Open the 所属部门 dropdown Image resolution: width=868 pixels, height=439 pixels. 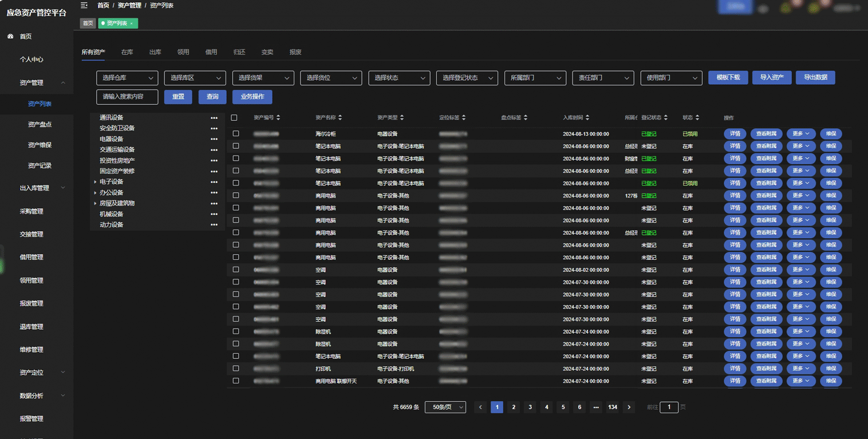click(535, 78)
